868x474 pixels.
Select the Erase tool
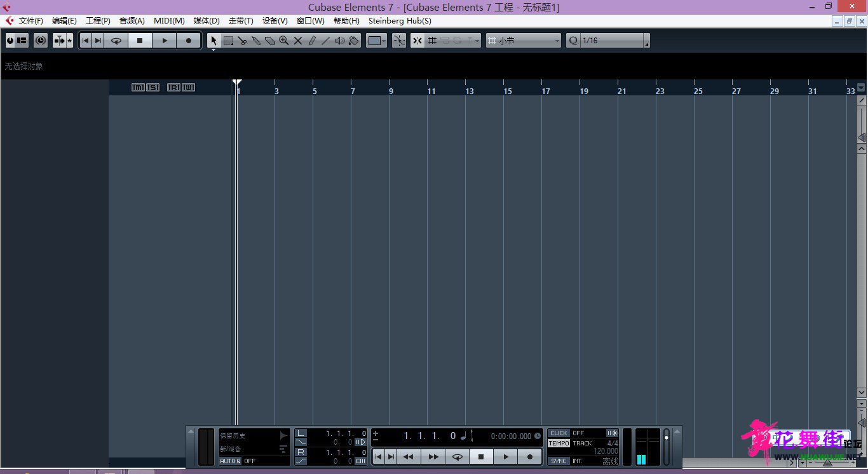coord(270,41)
